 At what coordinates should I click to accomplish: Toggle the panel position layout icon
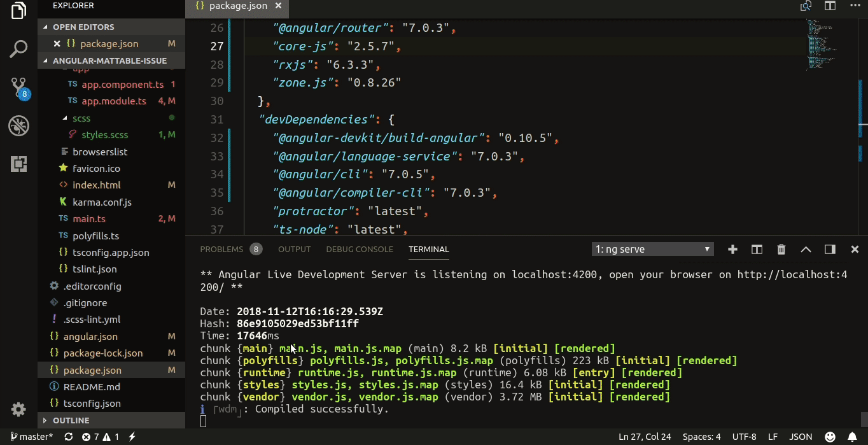(830, 249)
